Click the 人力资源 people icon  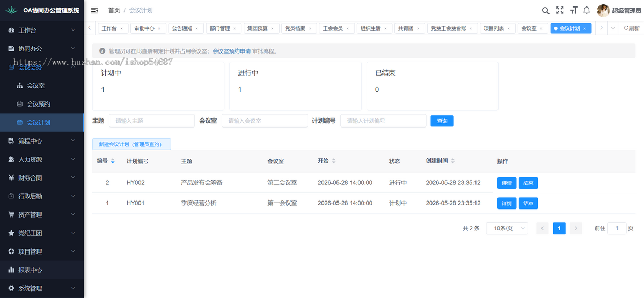tap(12, 159)
